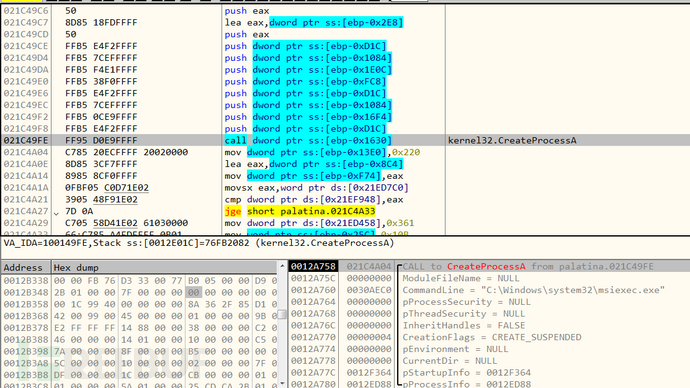Select opcode bytes FF95 D0E9FFFF
This screenshot has width=690, height=388.
coord(101,140)
